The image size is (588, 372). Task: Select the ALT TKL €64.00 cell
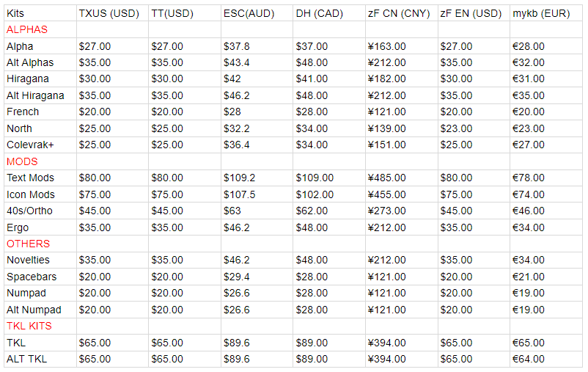529,359
